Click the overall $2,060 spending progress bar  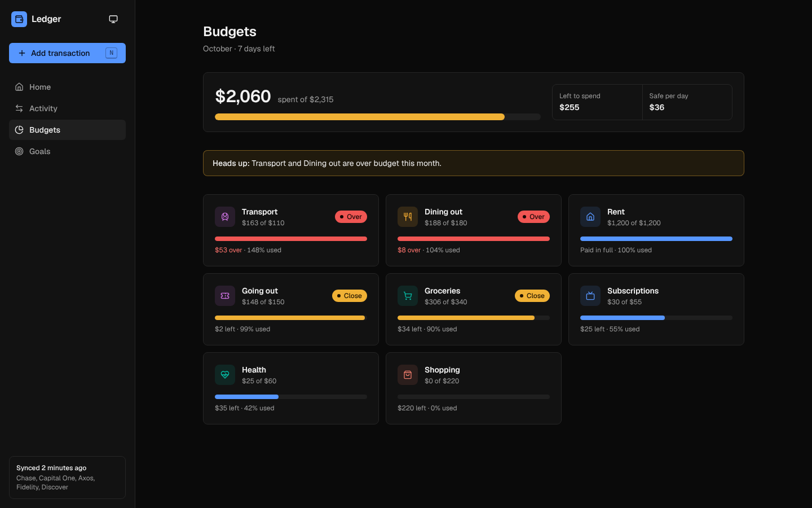[x=378, y=117]
